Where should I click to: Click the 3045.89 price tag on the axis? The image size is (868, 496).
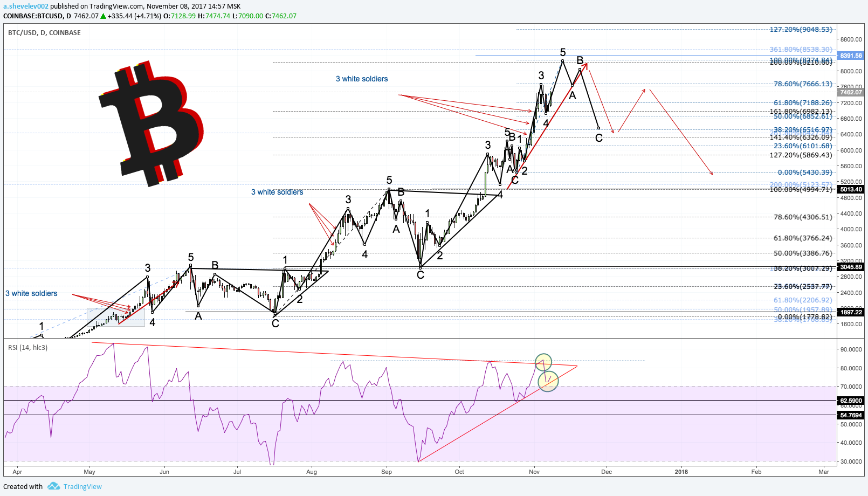pyautogui.click(x=851, y=267)
